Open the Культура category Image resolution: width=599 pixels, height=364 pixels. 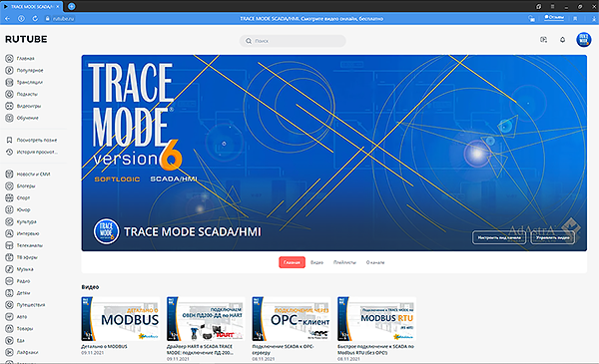(x=21, y=221)
